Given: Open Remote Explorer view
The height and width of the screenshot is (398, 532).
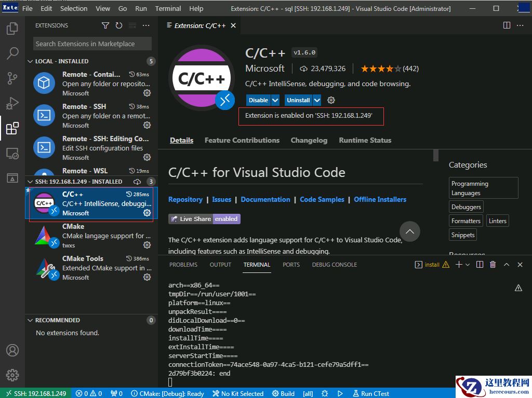Looking at the screenshot, I should (x=12, y=154).
